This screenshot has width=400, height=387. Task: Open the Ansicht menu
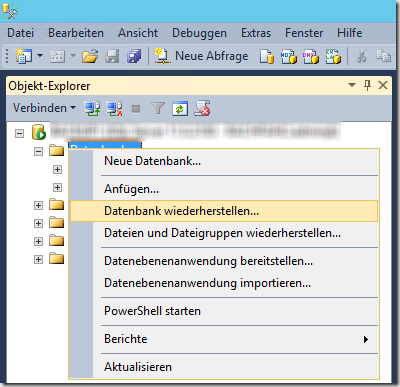coord(138,33)
